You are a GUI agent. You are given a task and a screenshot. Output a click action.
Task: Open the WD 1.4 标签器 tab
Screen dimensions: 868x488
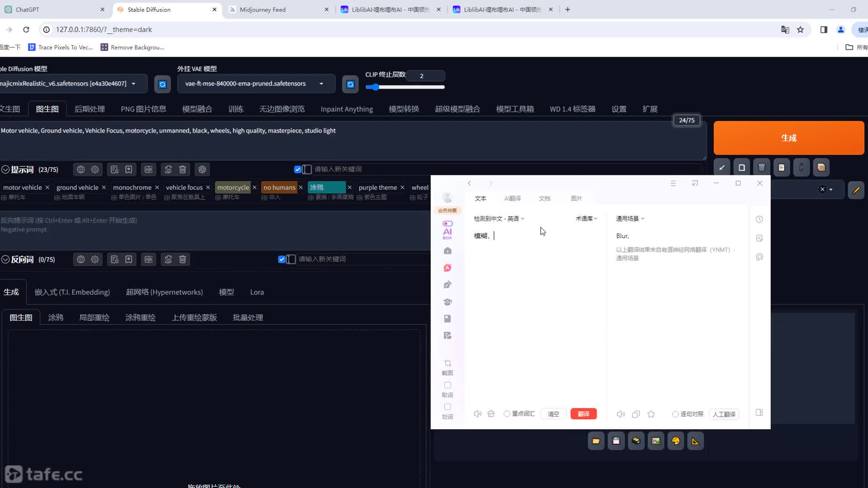point(572,109)
